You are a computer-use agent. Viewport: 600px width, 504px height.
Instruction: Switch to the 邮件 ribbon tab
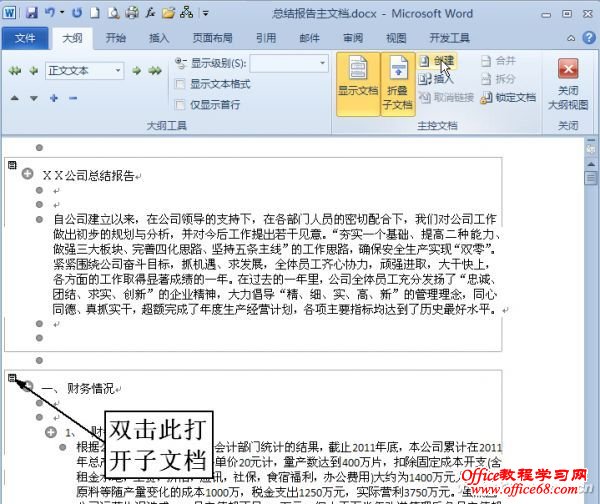click(309, 38)
